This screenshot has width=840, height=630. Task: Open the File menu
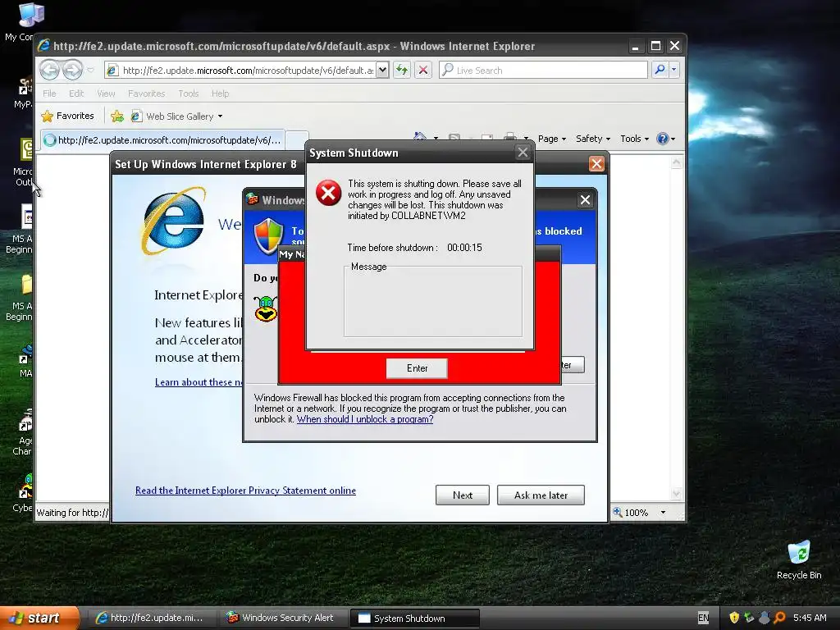coord(49,94)
